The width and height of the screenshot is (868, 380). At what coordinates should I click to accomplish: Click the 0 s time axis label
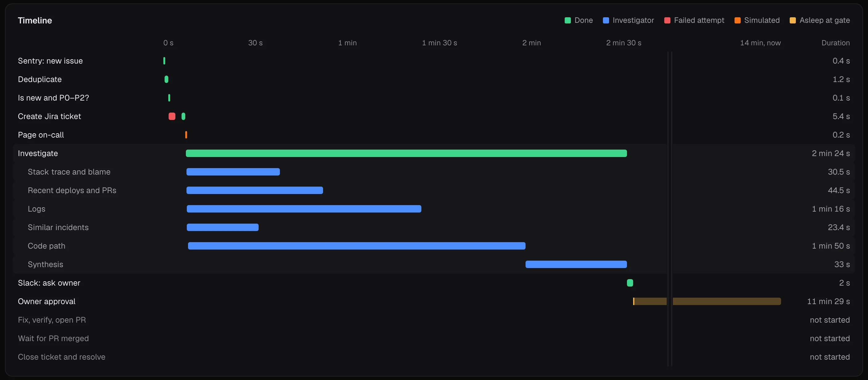[169, 43]
